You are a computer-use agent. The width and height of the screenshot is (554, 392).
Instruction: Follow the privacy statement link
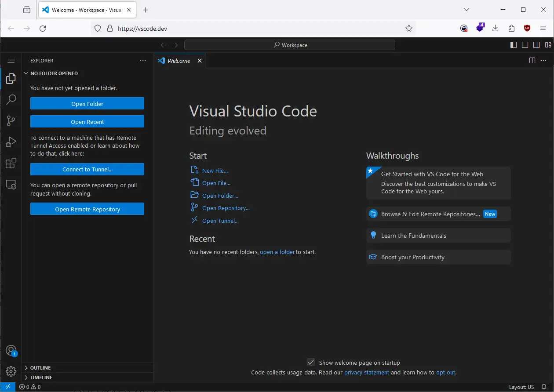coord(367,372)
